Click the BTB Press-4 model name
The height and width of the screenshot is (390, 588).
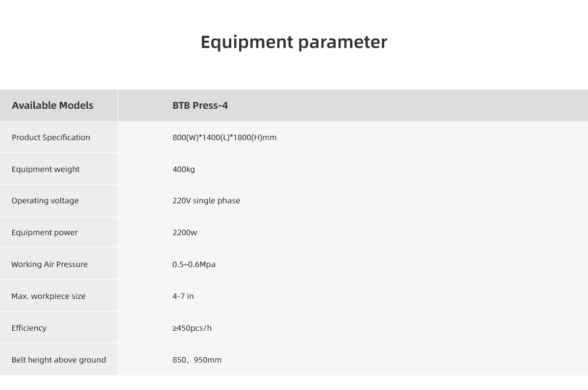point(200,105)
